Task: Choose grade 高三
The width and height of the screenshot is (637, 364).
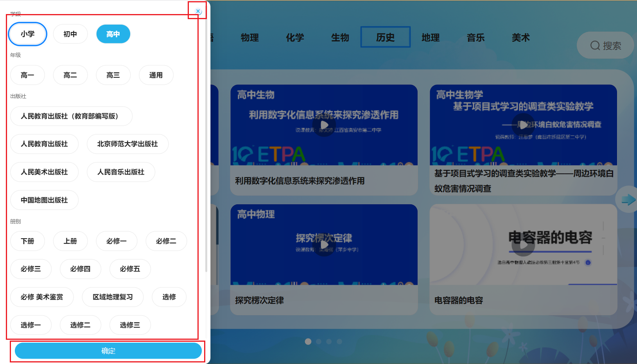Action: click(113, 75)
